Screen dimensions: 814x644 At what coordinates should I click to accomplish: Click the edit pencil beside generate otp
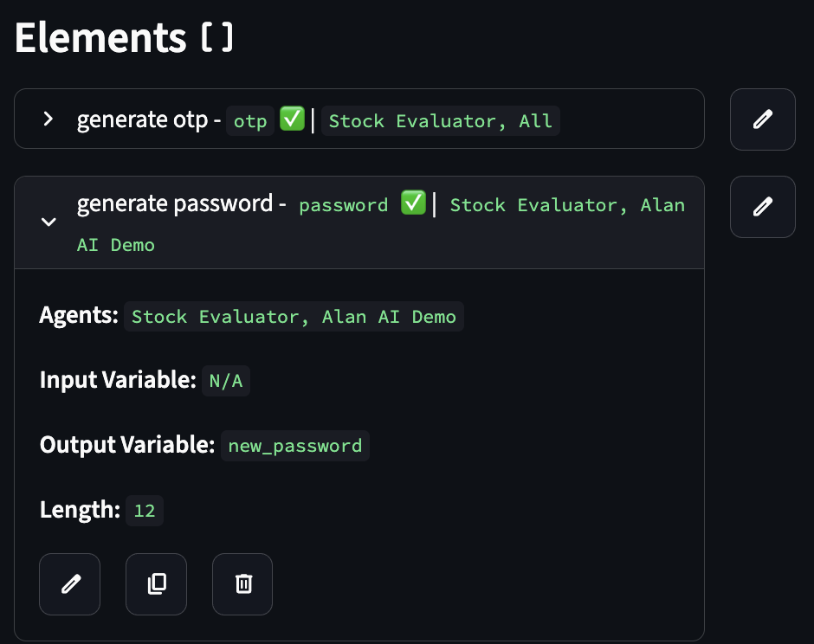click(x=762, y=119)
